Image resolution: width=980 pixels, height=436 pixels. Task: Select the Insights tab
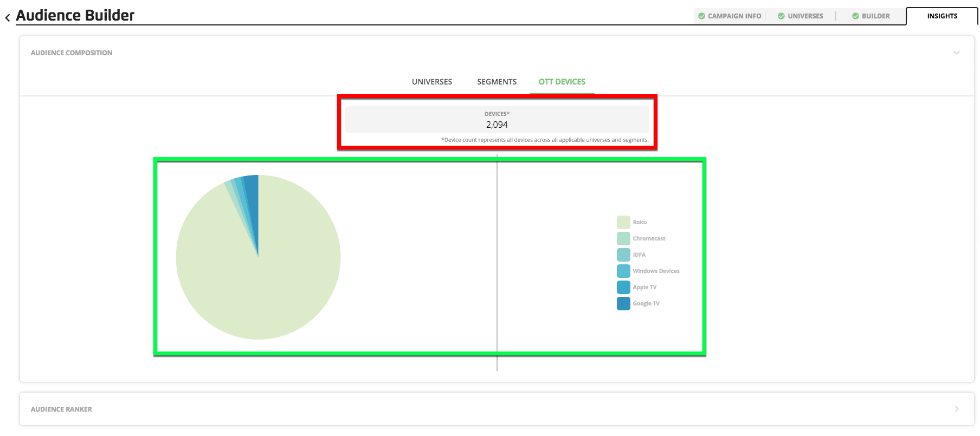942,16
